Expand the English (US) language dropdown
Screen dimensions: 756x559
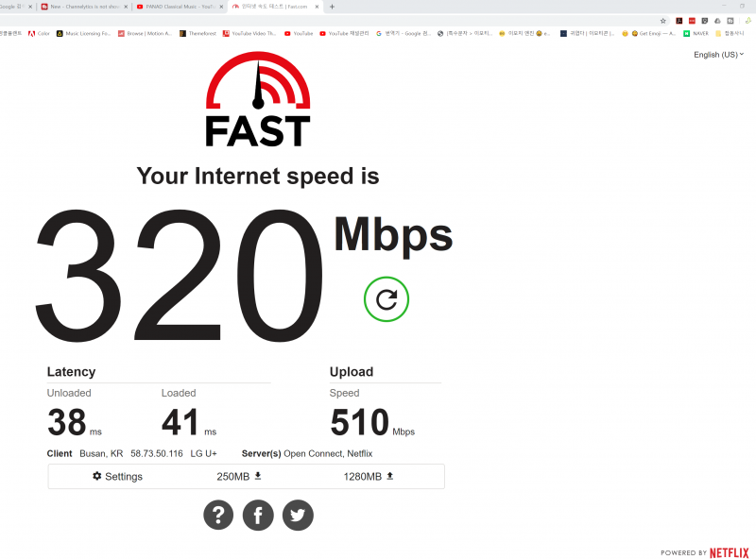718,55
